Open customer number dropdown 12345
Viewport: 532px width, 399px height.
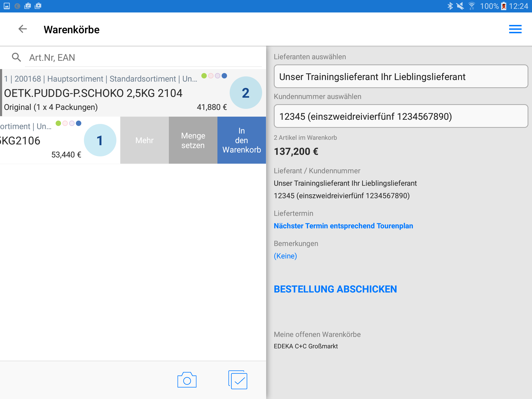pyautogui.click(x=401, y=116)
